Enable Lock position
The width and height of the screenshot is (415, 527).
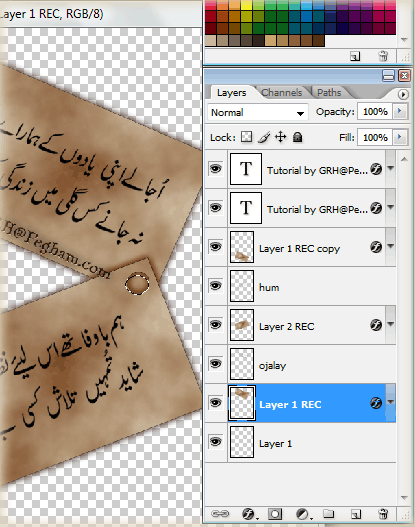(280, 137)
